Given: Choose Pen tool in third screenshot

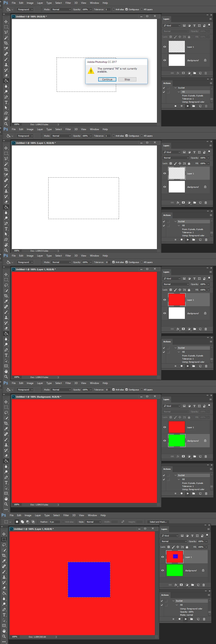Looking at the screenshot, I should click(x=6, y=350).
